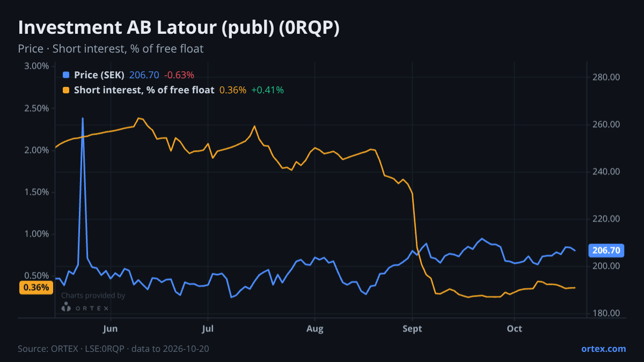
Task: Click the 3.00% left axis label
Action: tap(36, 66)
